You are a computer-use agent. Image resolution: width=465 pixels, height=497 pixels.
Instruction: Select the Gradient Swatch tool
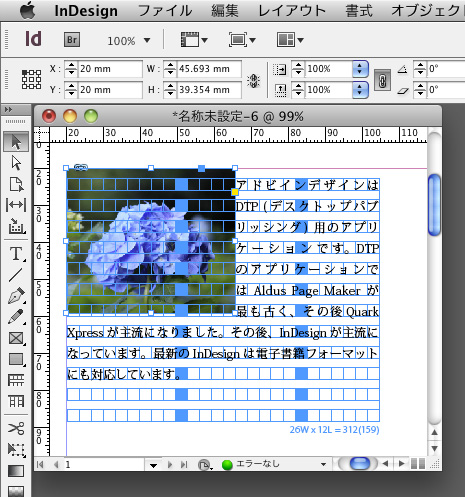(16, 471)
